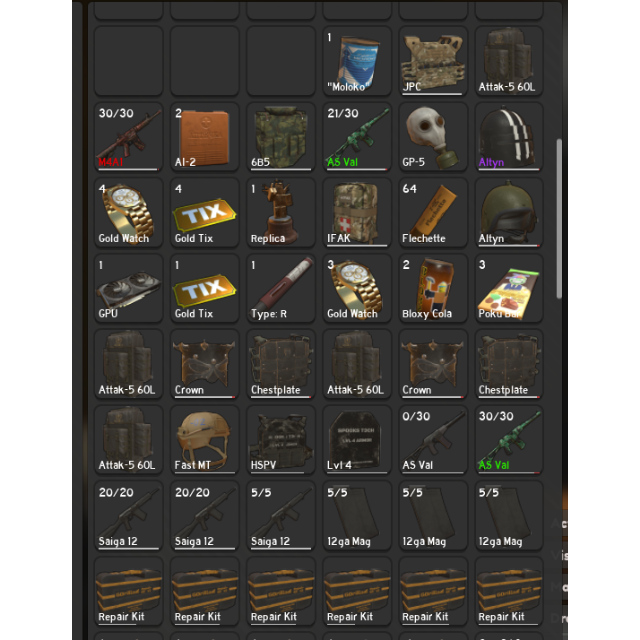The height and width of the screenshot is (640, 640).
Task: Choose the IFAK medical pouch
Action: pos(357,213)
